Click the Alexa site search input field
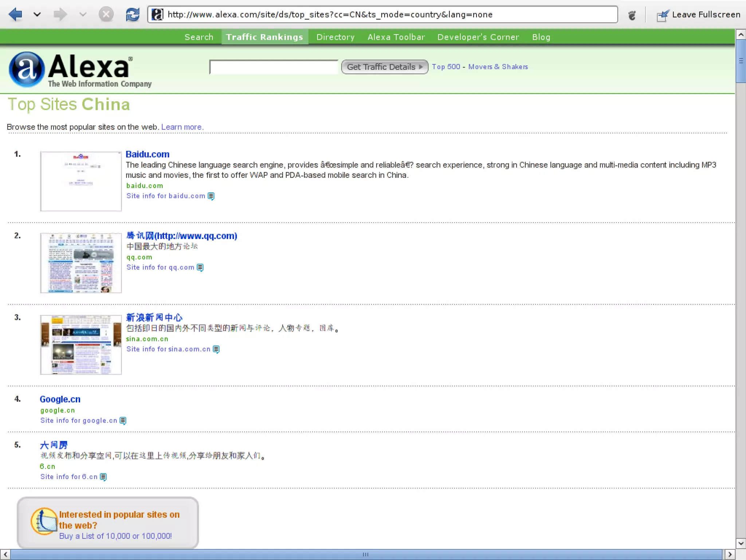The image size is (746, 560). click(274, 67)
